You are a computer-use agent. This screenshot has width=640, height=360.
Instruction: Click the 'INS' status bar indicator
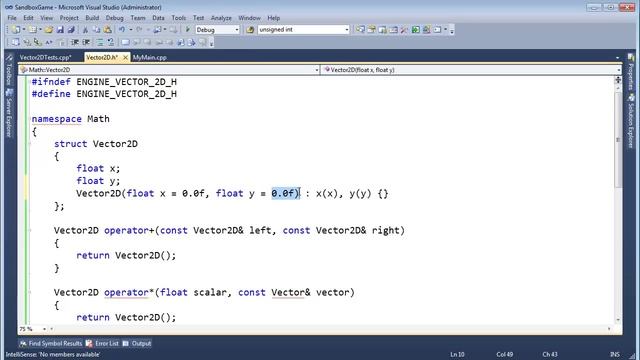click(x=615, y=354)
